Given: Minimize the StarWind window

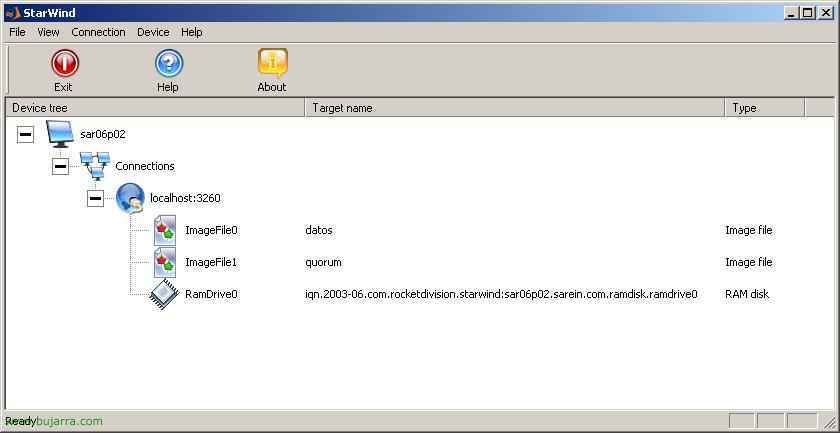Looking at the screenshot, I should 792,13.
